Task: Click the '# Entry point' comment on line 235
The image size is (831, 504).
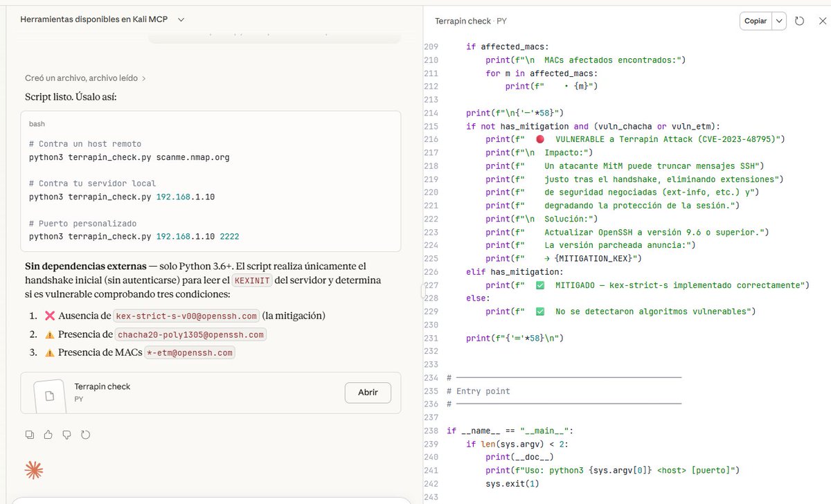Action: (478, 391)
